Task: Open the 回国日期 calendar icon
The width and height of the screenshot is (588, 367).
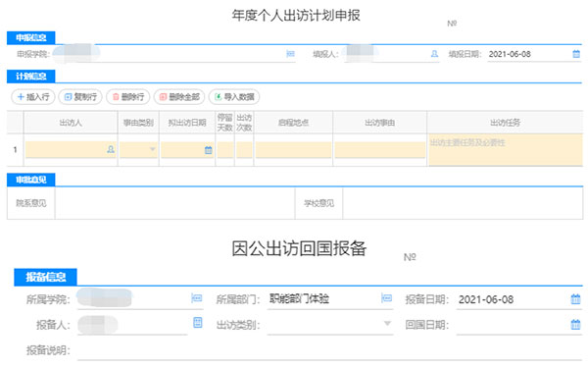Action: [575, 324]
